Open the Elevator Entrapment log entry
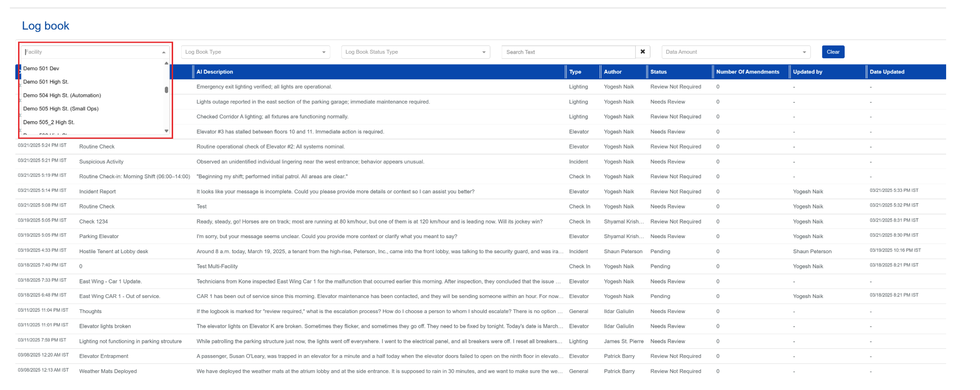Viewport: 980px width, 390px height. click(104, 356)
